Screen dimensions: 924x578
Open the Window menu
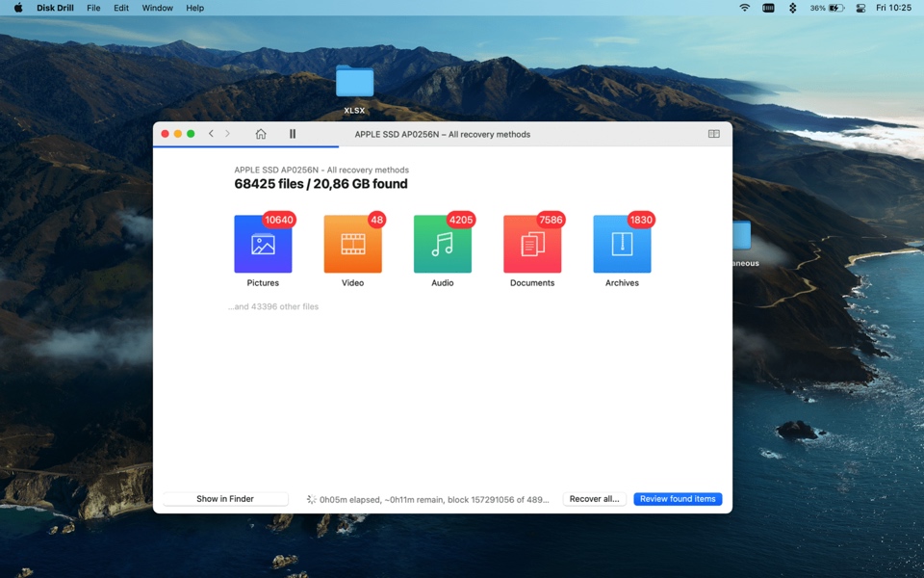pos(157,8)
